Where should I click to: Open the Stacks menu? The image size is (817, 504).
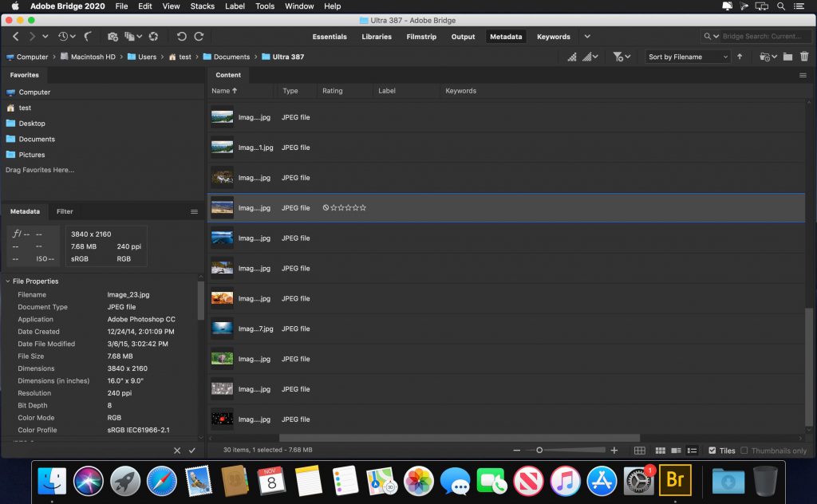pyautogui.click(x=202, y=6)
